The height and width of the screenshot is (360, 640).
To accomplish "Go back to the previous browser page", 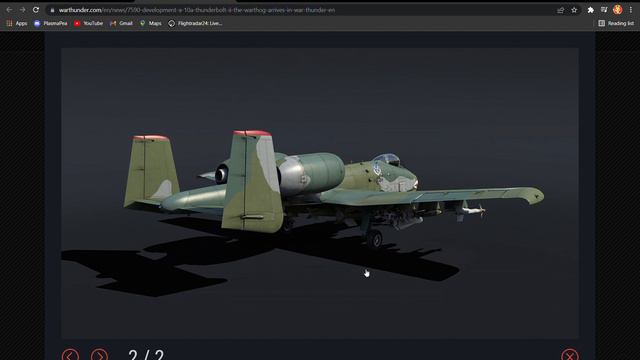I will coord(9,10).
